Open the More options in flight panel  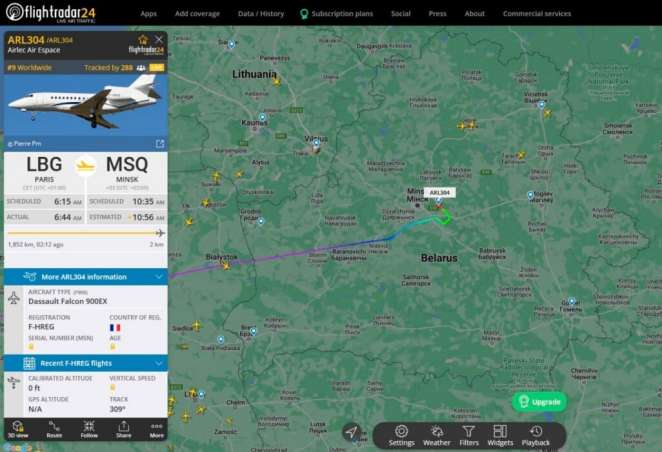[157, 430]
